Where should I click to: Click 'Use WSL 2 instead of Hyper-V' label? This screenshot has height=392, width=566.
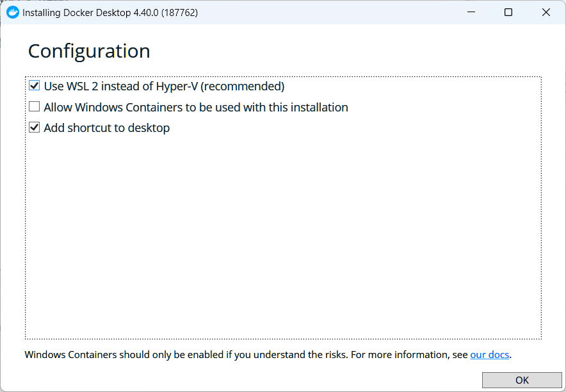pyautogui.click(x=164, y=86)
